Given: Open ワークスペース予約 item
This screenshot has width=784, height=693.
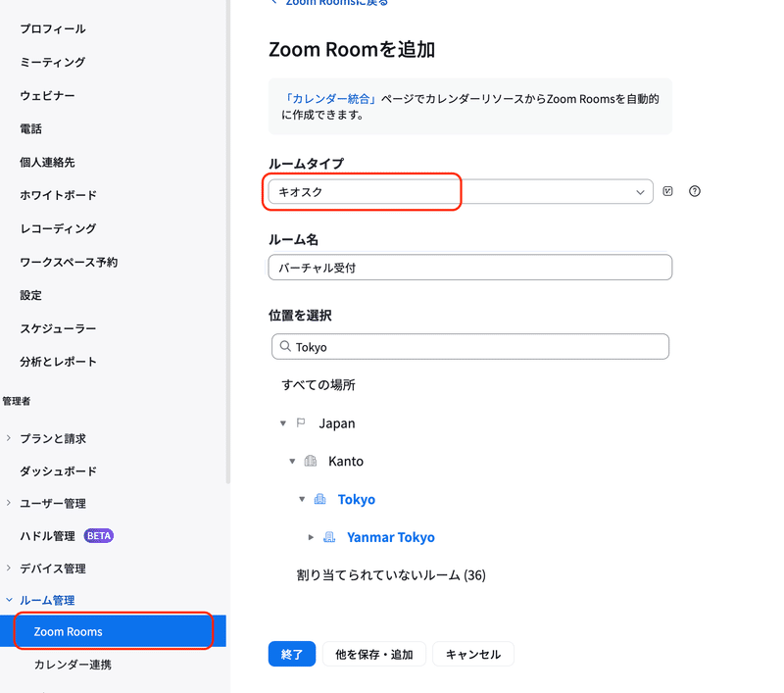Looking at the screenshot, I should [69, 262].
